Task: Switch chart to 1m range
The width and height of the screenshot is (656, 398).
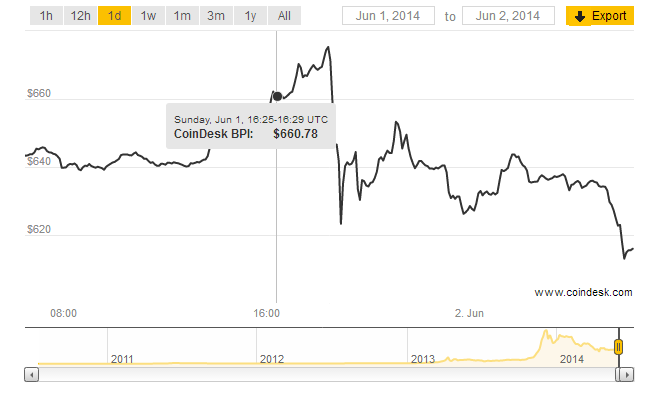Action: point(182,16)
